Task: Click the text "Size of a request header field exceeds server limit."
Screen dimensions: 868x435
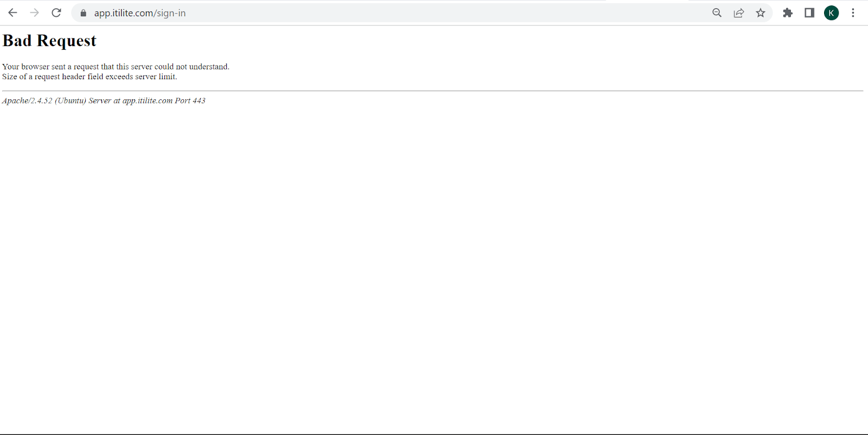Action: click(90, 76)
